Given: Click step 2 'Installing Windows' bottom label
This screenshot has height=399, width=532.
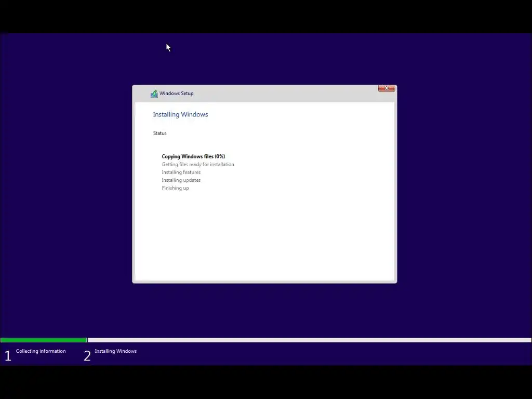Looking at the screenshot, I should coord(116,351).
